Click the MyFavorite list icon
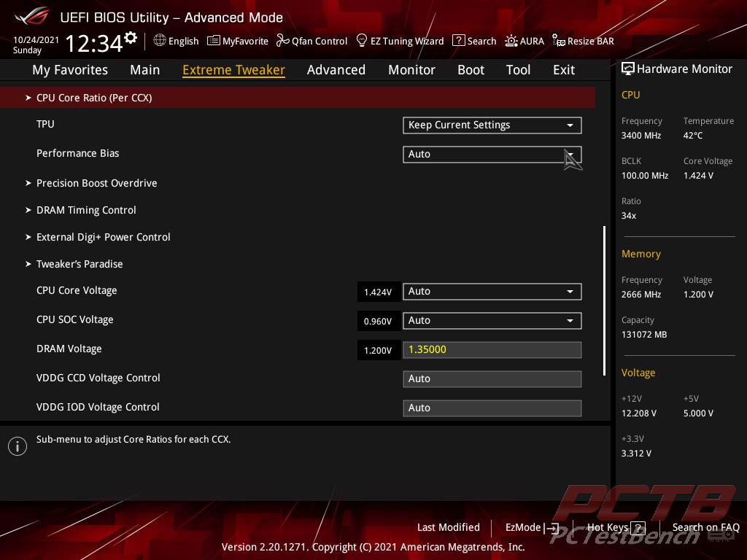Screen dimensions: 747x560 click(214, 41)
